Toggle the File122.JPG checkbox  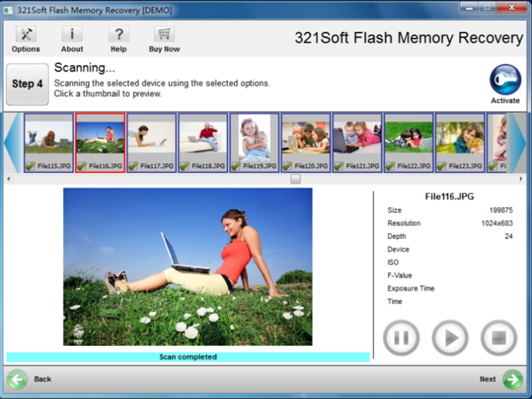[391, 165]
